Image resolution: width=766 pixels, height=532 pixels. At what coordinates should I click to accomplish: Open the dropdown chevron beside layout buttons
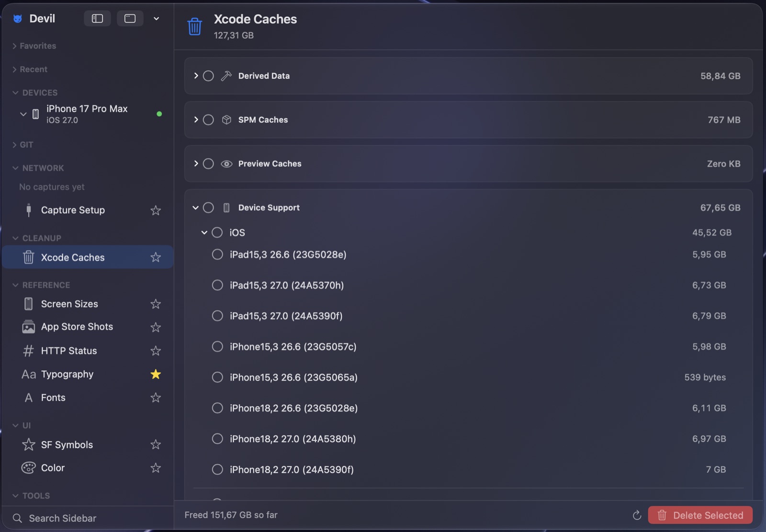(156, 19)
